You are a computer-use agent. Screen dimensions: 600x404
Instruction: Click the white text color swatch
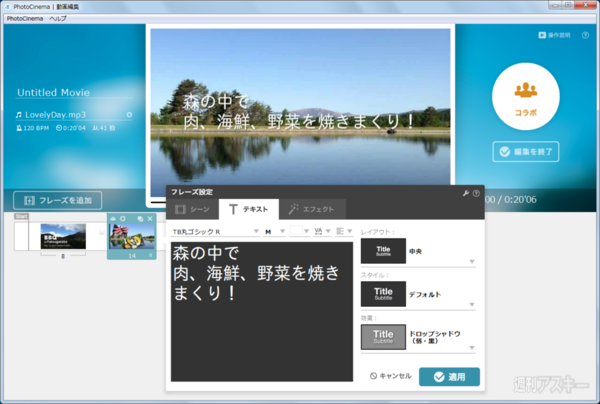(296, 231)
